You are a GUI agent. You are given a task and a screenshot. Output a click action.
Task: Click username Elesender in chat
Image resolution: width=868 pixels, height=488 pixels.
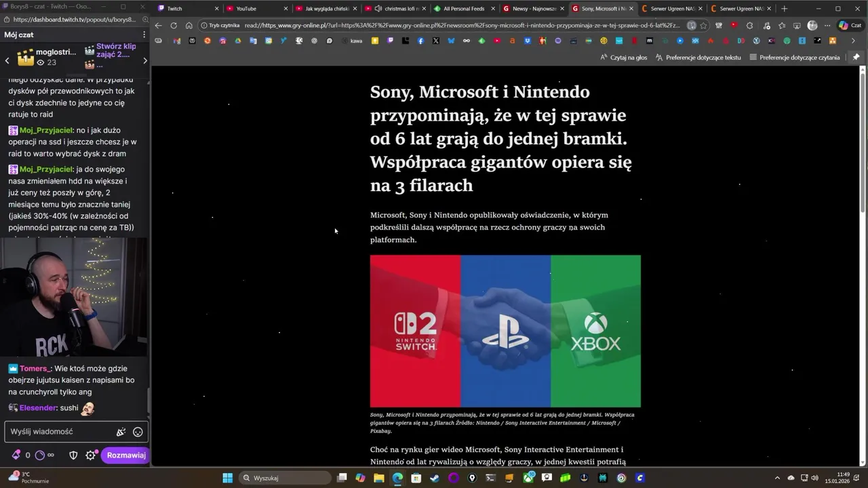coord(38,408)
